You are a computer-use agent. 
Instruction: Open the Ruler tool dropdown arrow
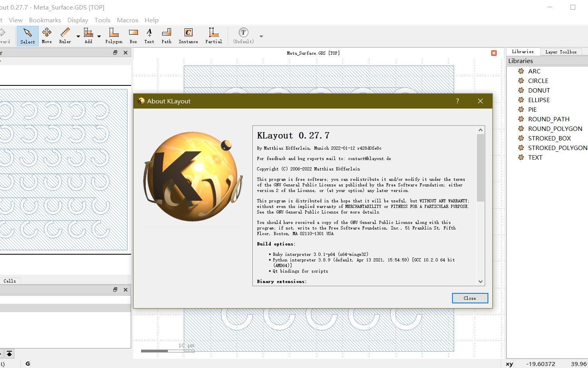(x=78, y=36)
